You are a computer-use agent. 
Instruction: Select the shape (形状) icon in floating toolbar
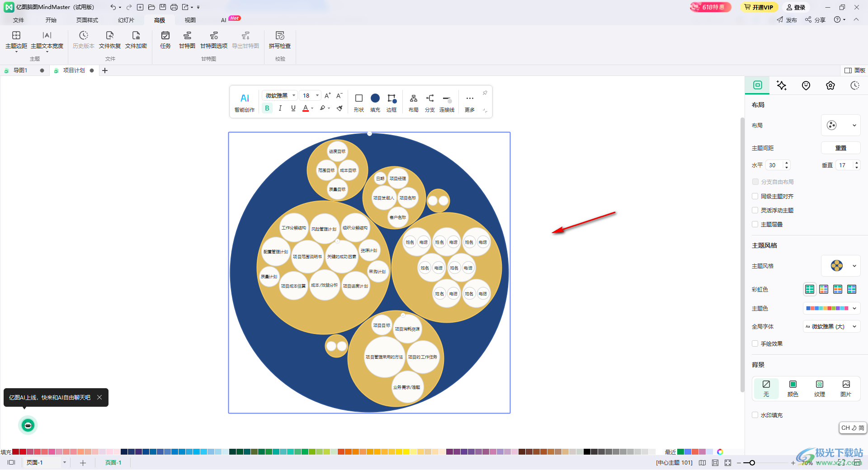[359, 103]
